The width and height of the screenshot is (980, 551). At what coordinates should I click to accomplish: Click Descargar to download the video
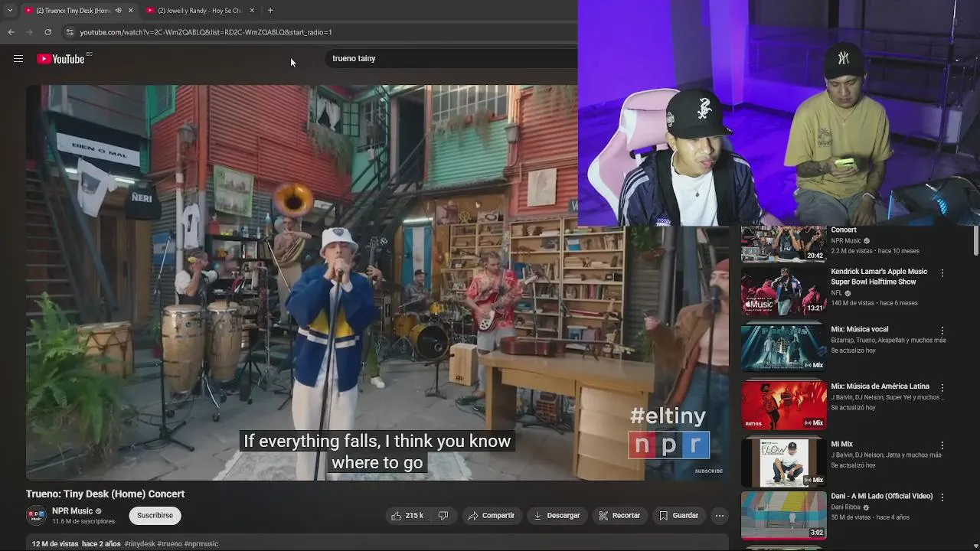coord(557,516)
